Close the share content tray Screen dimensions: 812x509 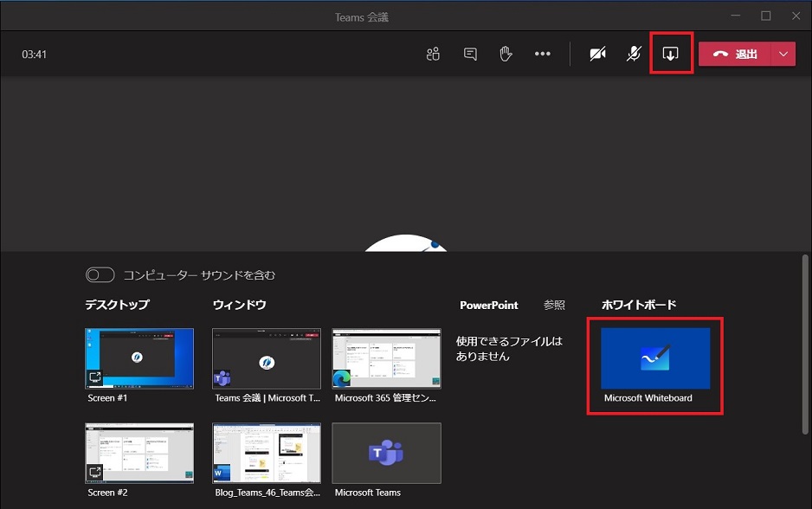pos(671,54)
